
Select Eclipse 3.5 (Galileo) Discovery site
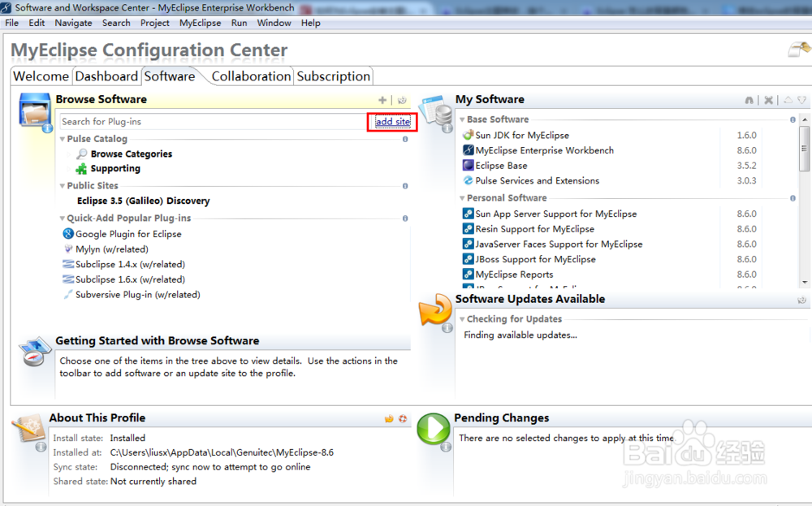tap(144, 201)
